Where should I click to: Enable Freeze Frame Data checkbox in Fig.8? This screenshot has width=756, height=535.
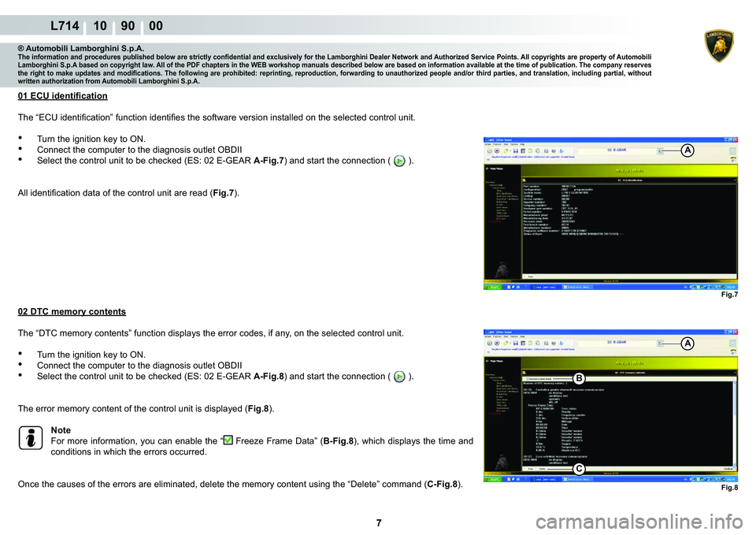[x=527, y=379]
